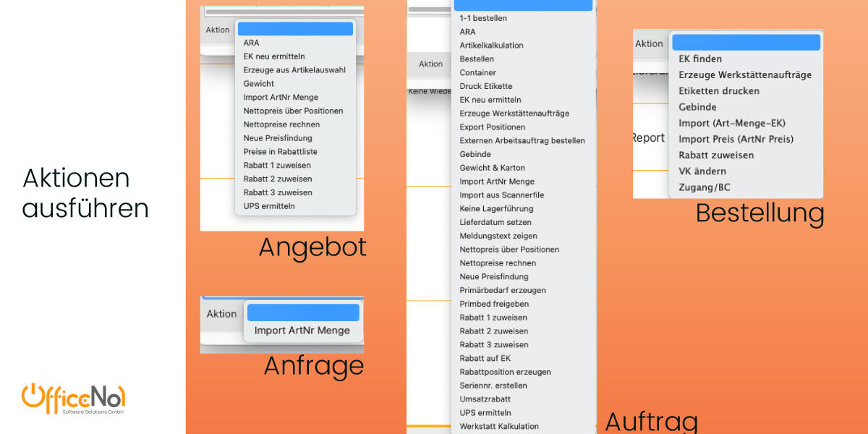Select Meldungstext zeigen
Screen dimensions: 868x434
click(x=498, y=236)
